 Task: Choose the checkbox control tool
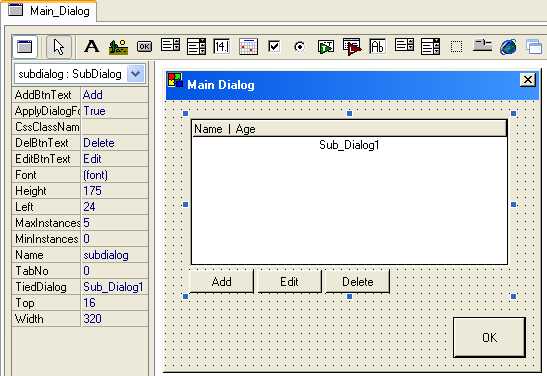click(274, 46)
